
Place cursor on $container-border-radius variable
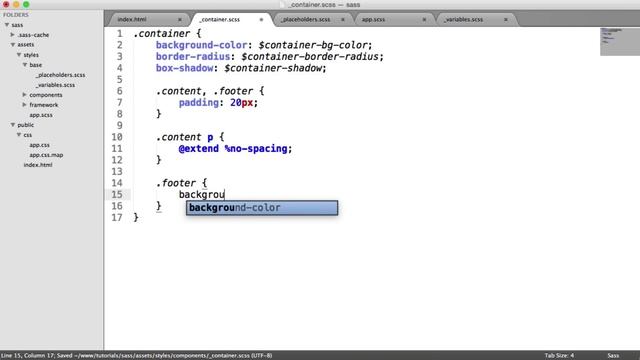pos(310,57)
